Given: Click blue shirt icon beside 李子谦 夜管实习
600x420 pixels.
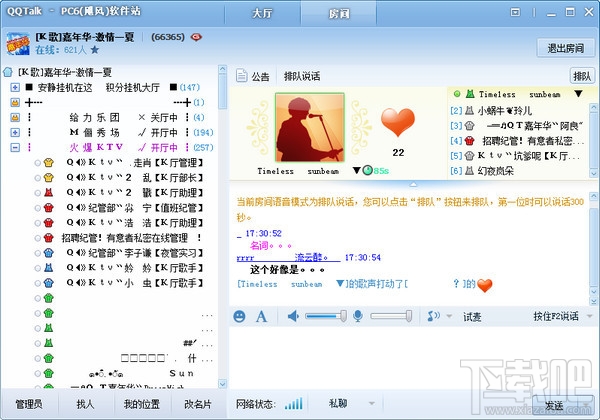Looking at the screenshot, I should 49,253.
